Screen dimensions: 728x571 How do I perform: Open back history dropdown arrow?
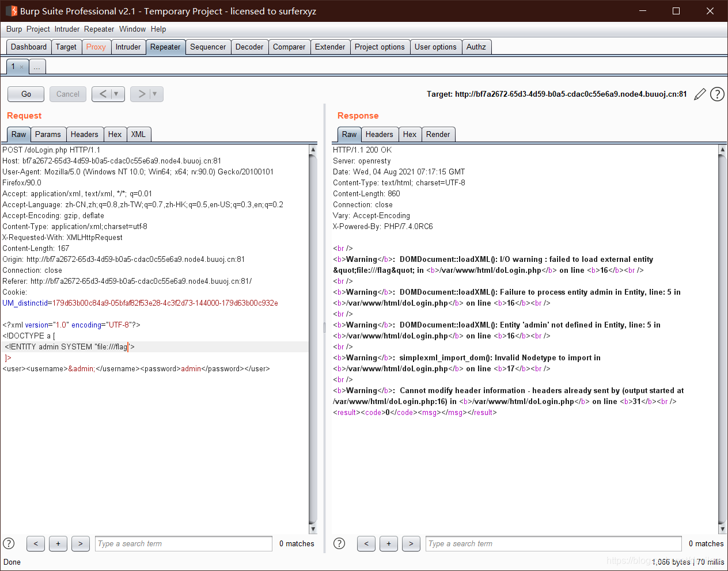pyautogui.click(x=117, y=94)
